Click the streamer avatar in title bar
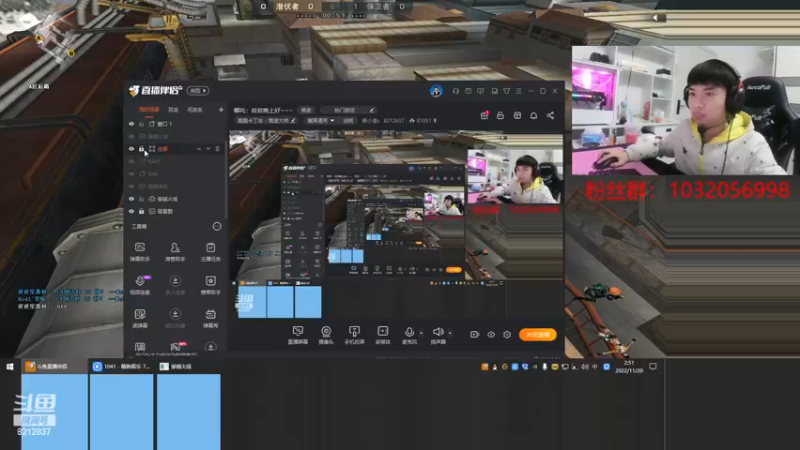This screenshot has width=800, height=450. pyautogui.click(x=436, y=91)
